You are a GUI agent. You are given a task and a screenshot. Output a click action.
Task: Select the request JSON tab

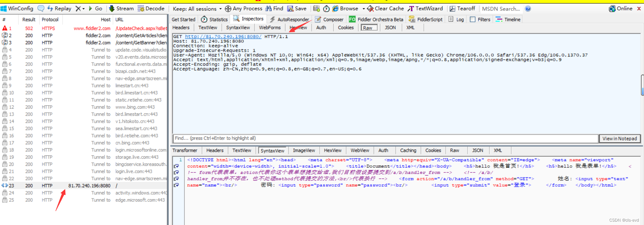pos(390,28)
